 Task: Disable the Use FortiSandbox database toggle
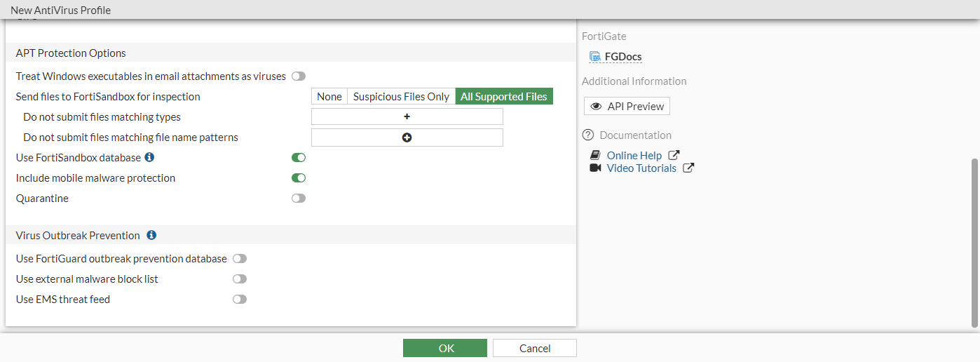click(299, 158)
